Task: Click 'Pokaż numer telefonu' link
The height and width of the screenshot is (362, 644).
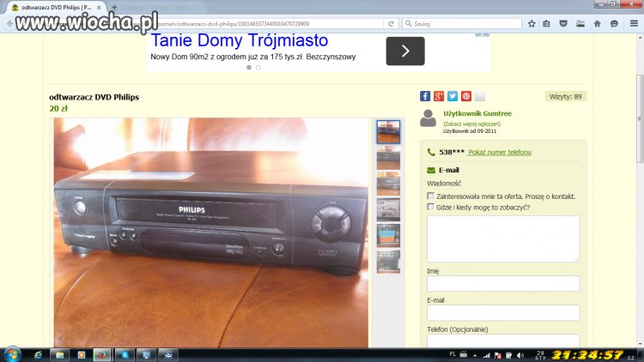Action: click(500, 153)
